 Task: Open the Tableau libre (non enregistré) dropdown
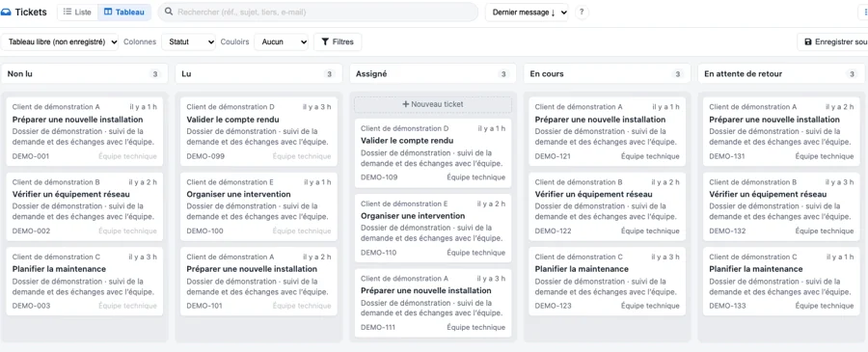click(60, 41)
